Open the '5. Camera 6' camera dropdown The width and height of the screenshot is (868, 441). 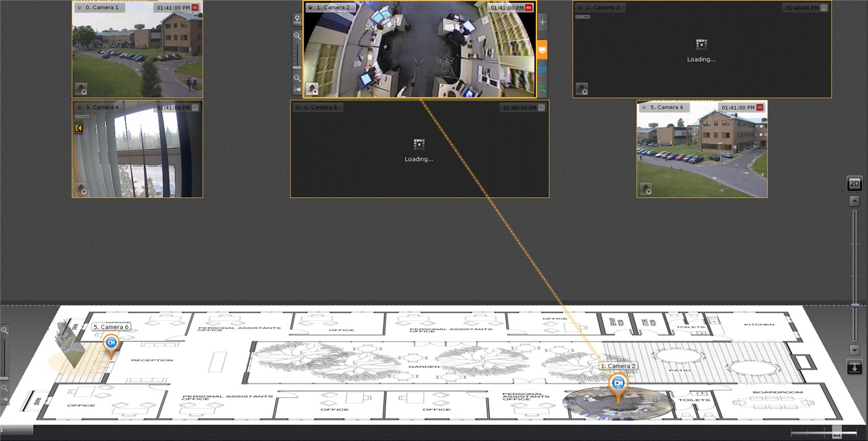tap(644, 108)
